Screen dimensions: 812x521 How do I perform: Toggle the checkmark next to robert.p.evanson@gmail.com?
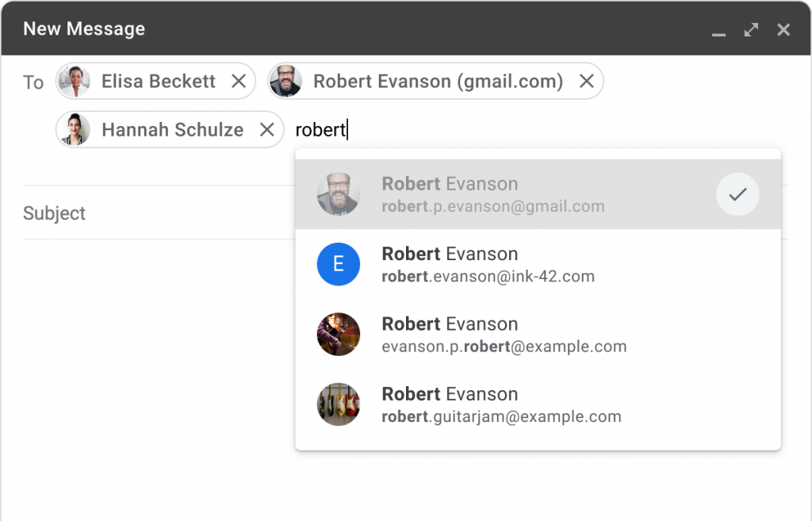[737, 194]
